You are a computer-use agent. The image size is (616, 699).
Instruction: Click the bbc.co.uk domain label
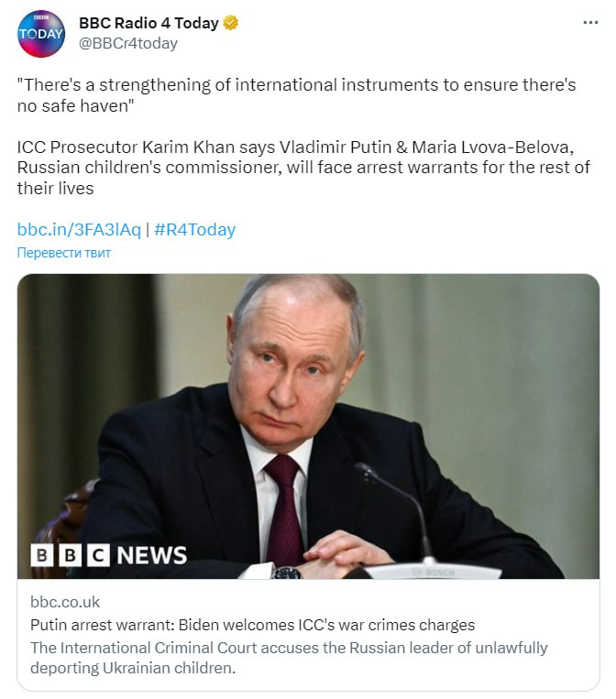tap(65, 602)
